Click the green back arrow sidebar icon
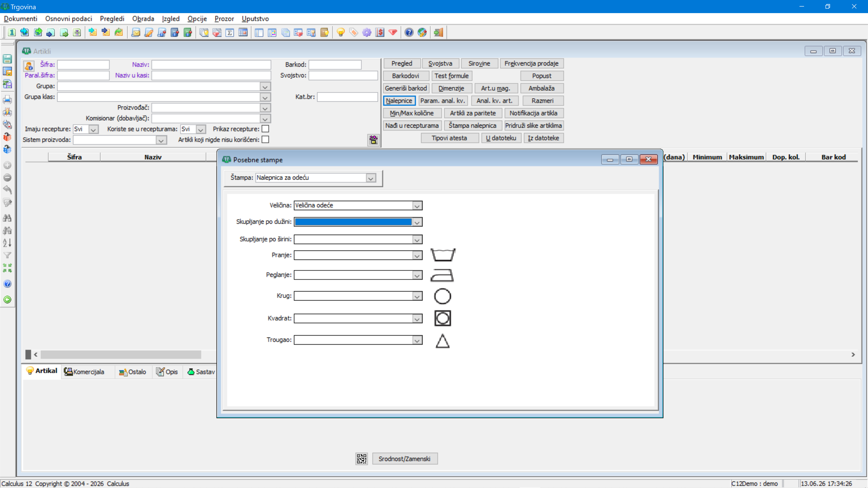Image resolution: width=868 pixels, height=488 pixels. pos(7,299)
